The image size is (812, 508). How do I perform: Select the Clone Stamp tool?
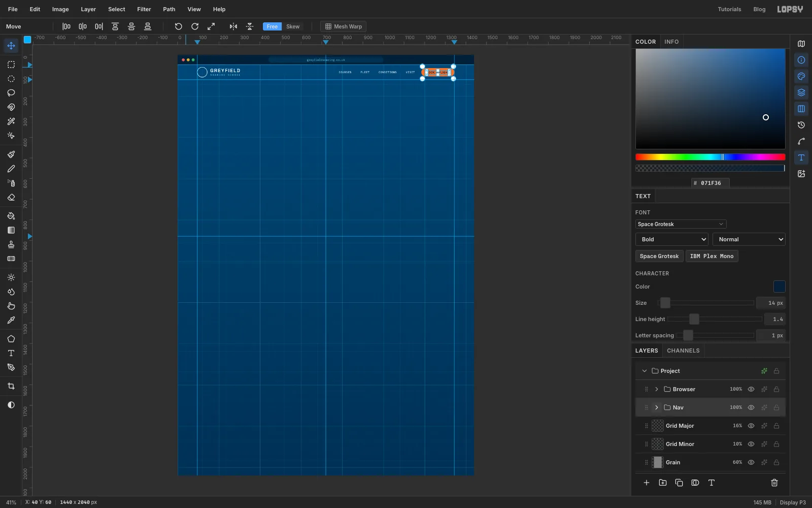click(x=11, y=244)
